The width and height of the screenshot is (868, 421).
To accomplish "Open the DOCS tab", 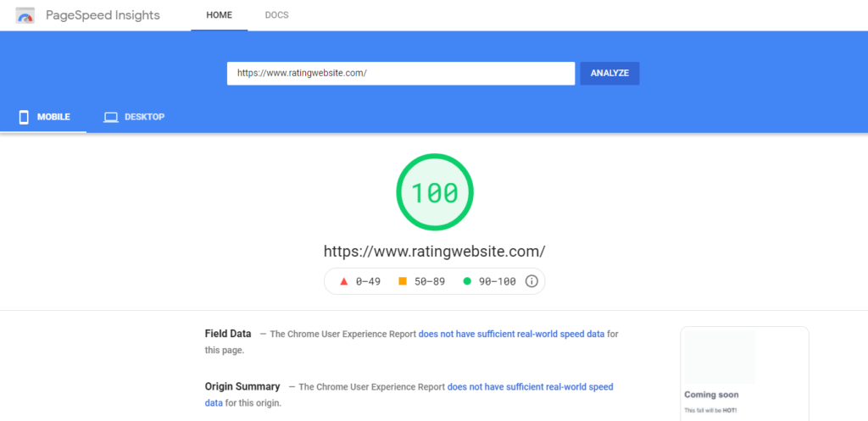I will (277, 15).
